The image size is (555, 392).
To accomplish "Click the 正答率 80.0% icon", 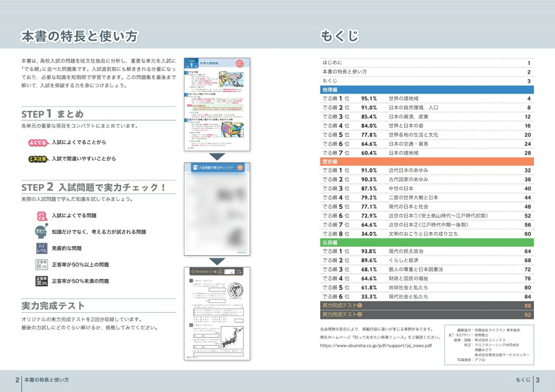I will 42,265.
